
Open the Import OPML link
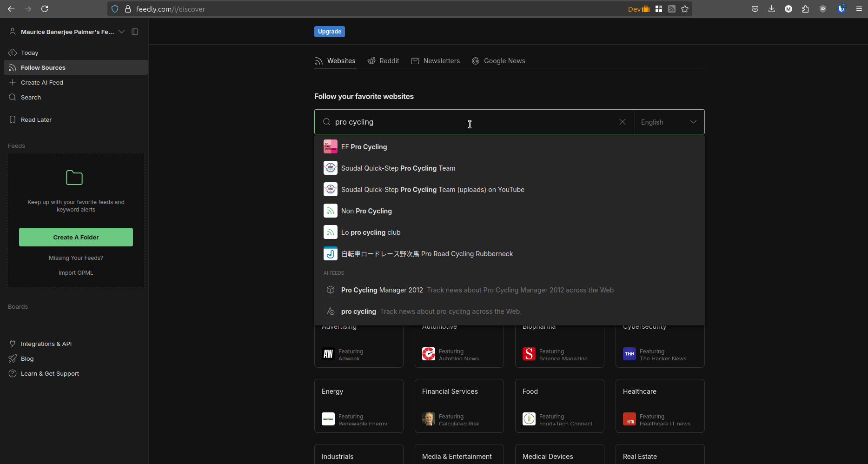coord(76,273)
